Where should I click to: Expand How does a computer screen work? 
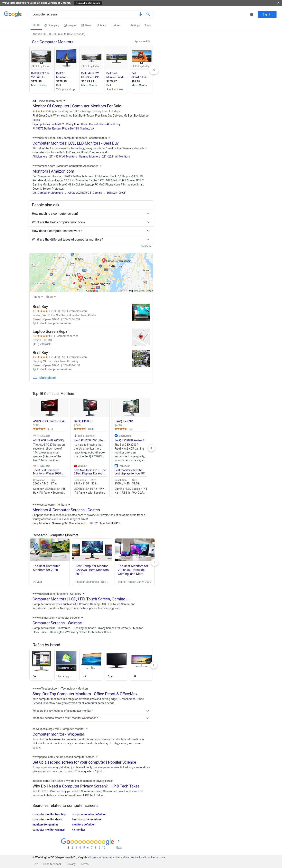(91, 231)
